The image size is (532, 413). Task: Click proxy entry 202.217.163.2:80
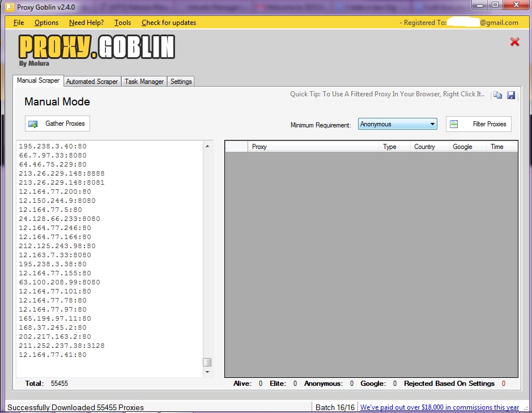click(x=55, y=337)
